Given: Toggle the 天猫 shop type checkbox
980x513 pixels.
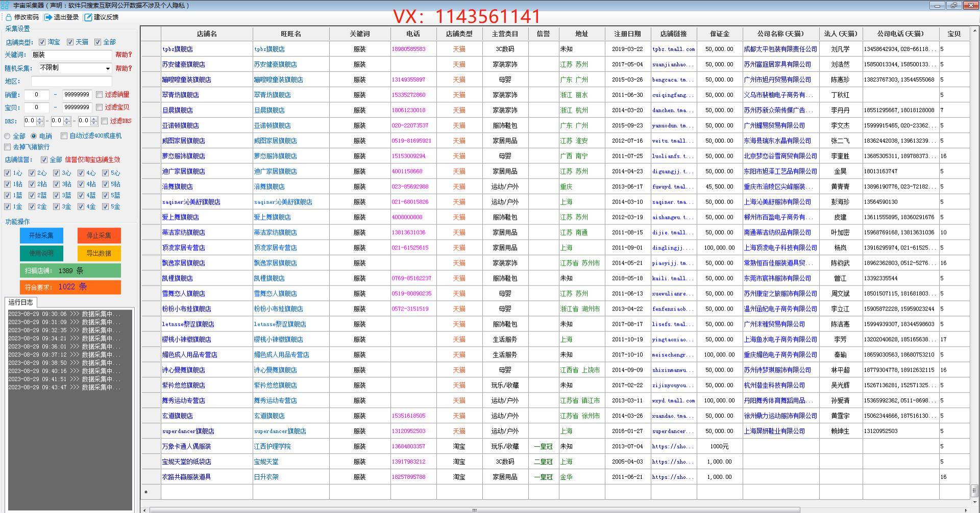Looking at the screenshot, I should (70, 42).
